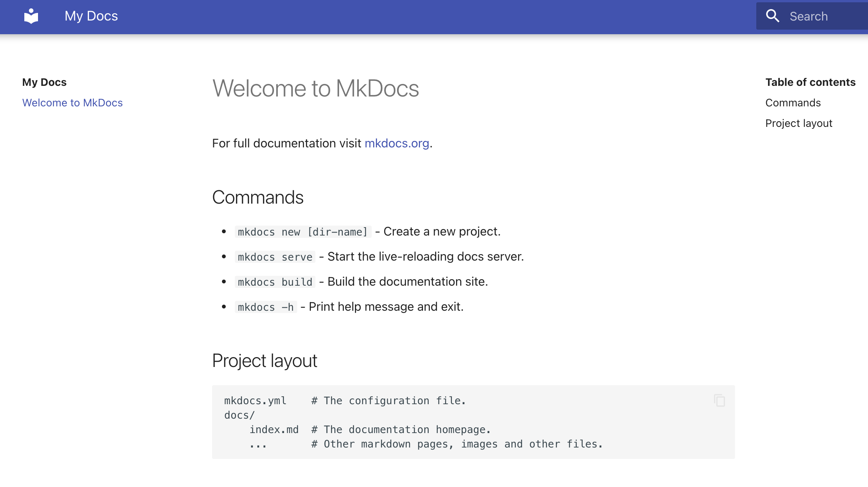Click the Table of contents heading
868x487 pixels.
[x=810, y=82]
